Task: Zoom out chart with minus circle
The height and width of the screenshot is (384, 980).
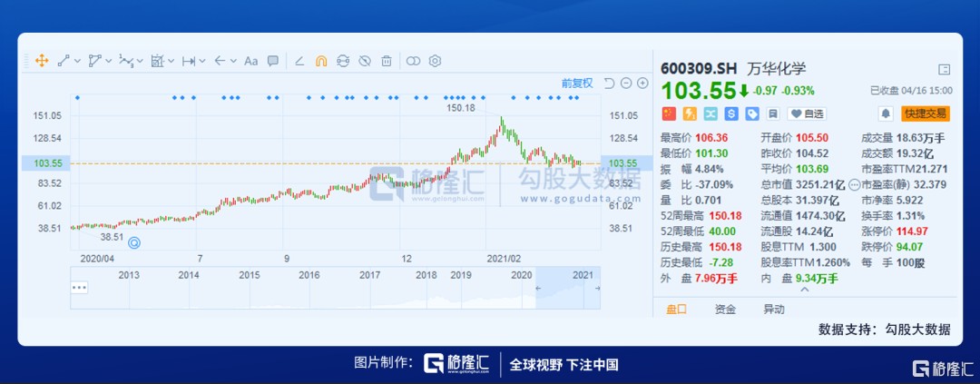Action: coord(626,84)
